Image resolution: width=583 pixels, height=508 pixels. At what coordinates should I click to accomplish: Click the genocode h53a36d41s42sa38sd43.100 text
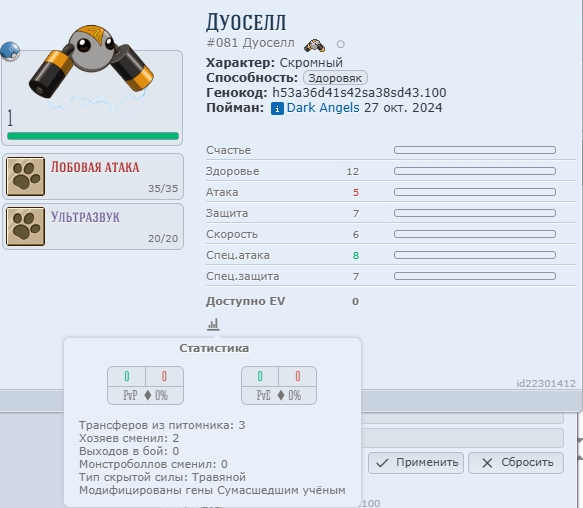pos(359,93)
